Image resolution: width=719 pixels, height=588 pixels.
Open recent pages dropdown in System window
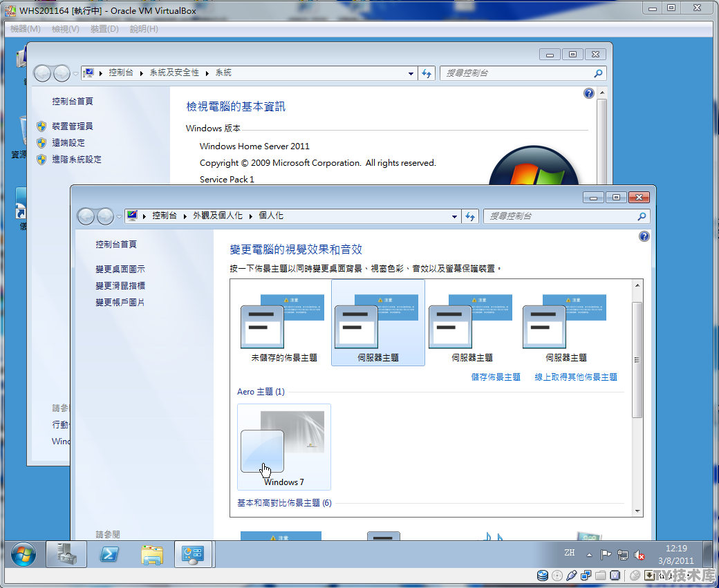(75, 73)
